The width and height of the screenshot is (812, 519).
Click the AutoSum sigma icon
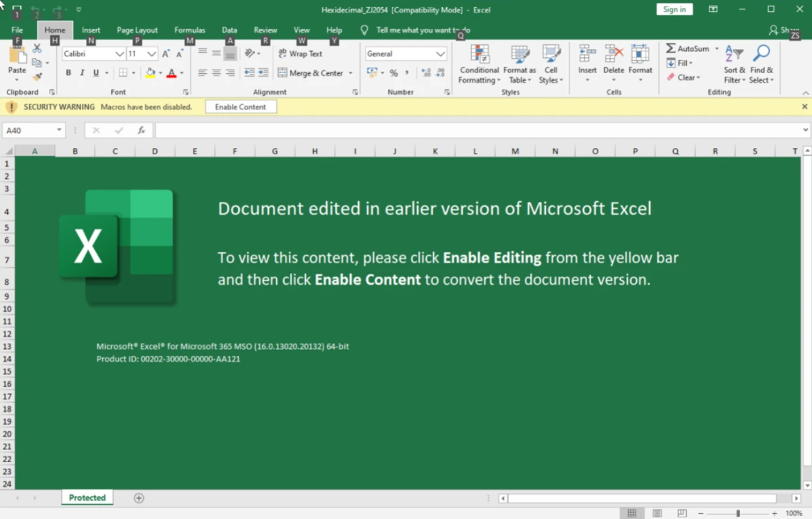coord(671,49)
